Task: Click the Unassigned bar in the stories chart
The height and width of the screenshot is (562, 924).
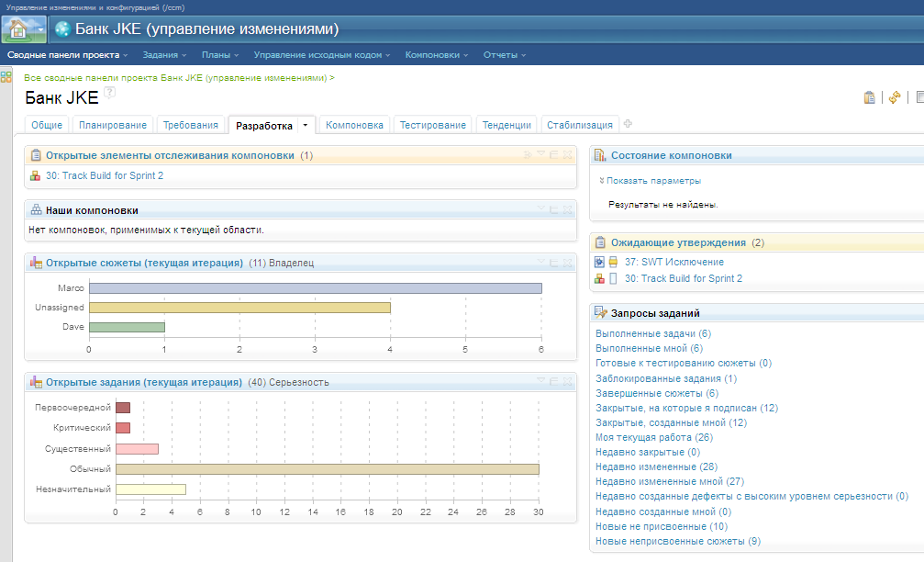Action: pos(239,308)
